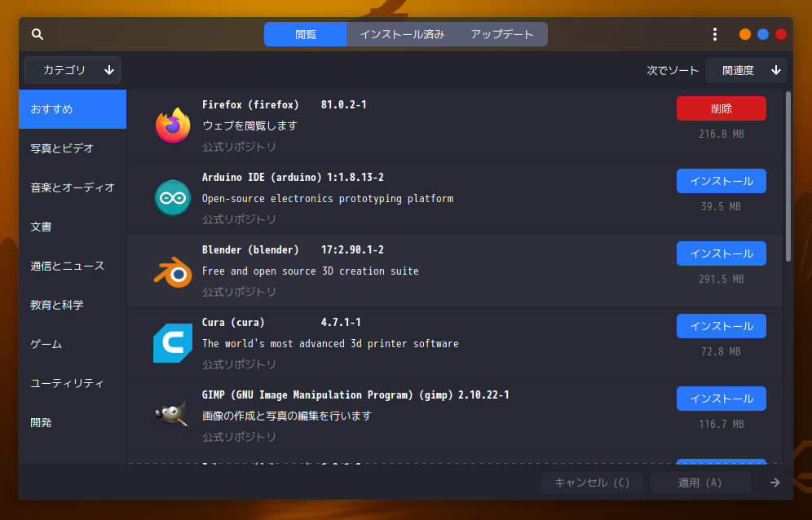The image size is (812, 520).
Task: Select the おすすめ category
Action: (x=73, y=109)
